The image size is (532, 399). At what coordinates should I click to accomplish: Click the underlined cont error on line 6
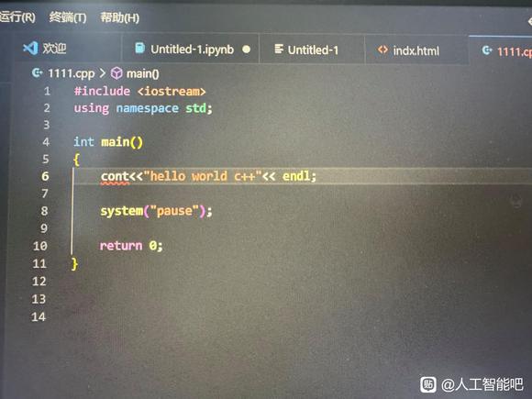pos(115,176)
